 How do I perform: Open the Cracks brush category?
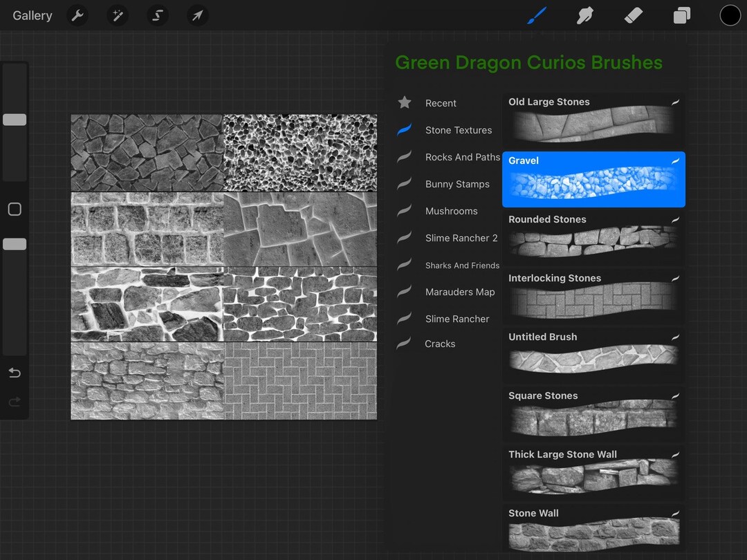[x=439, y=344]
